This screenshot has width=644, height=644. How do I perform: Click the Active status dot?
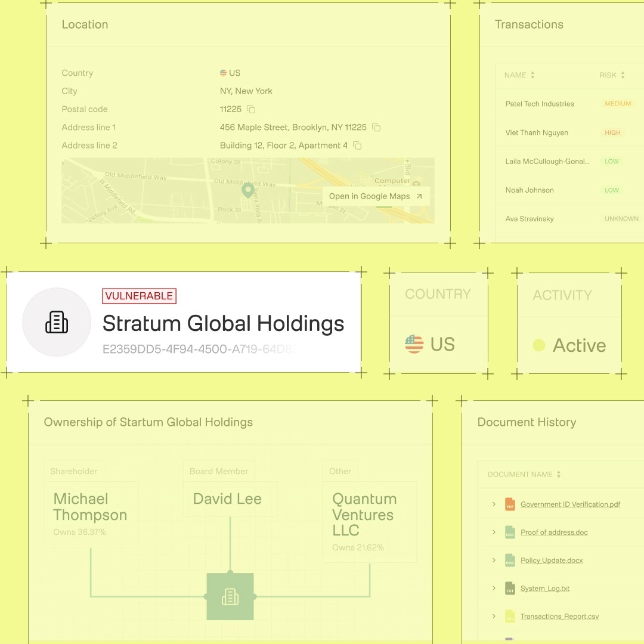coord(539,345)
